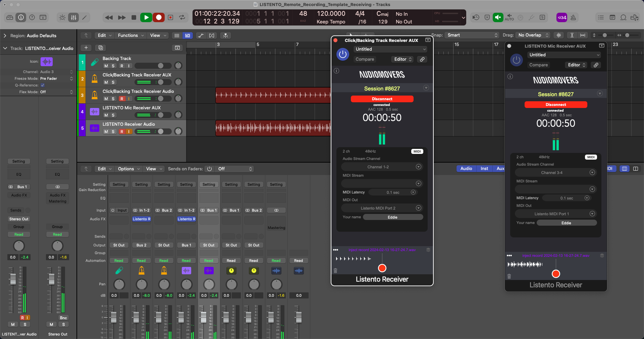Viewport: 644px width, 339px height.
Task: Open Editors pencil icon
Action: click(x=85, y=17)
